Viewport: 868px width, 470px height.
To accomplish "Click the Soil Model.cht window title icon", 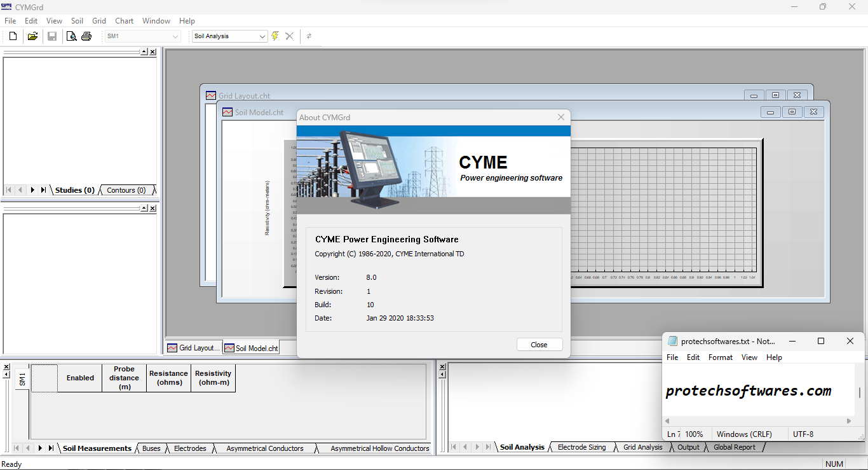I will point(227,112).
